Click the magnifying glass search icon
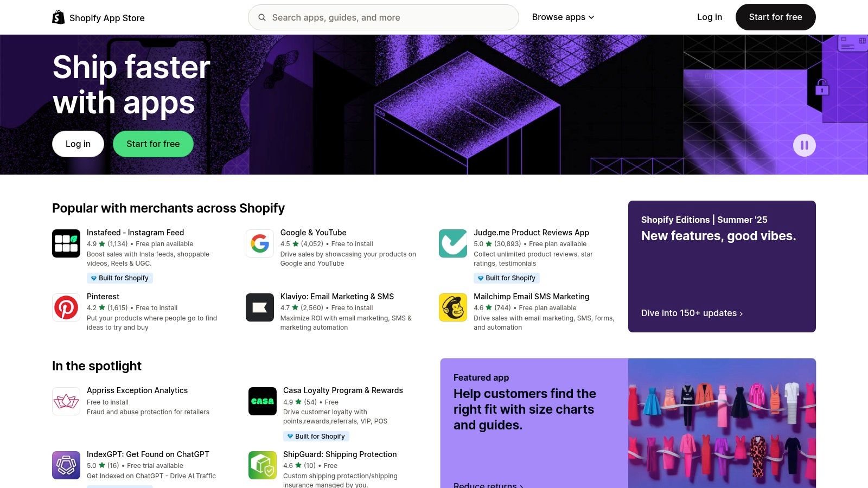The width and height of the screenshot is (868, 488). click(262, 17)
